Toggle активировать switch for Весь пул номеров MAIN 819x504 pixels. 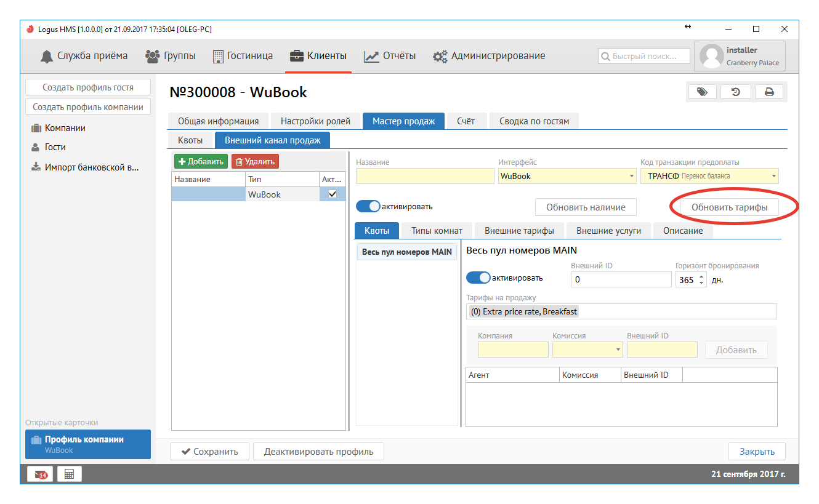478,278
